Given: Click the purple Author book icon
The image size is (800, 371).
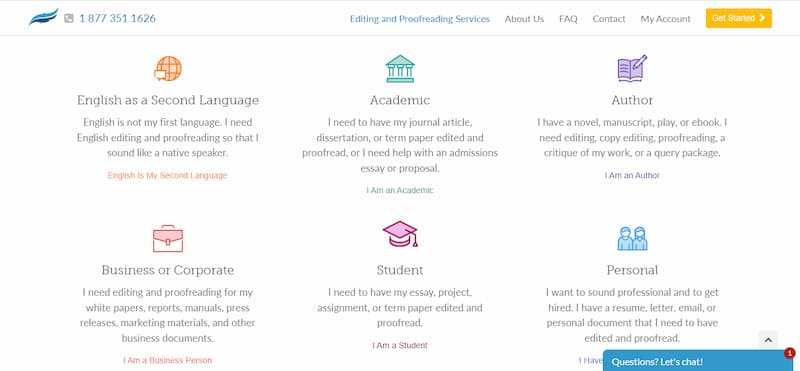Looking at the screenshot, I should click(632, 68).
